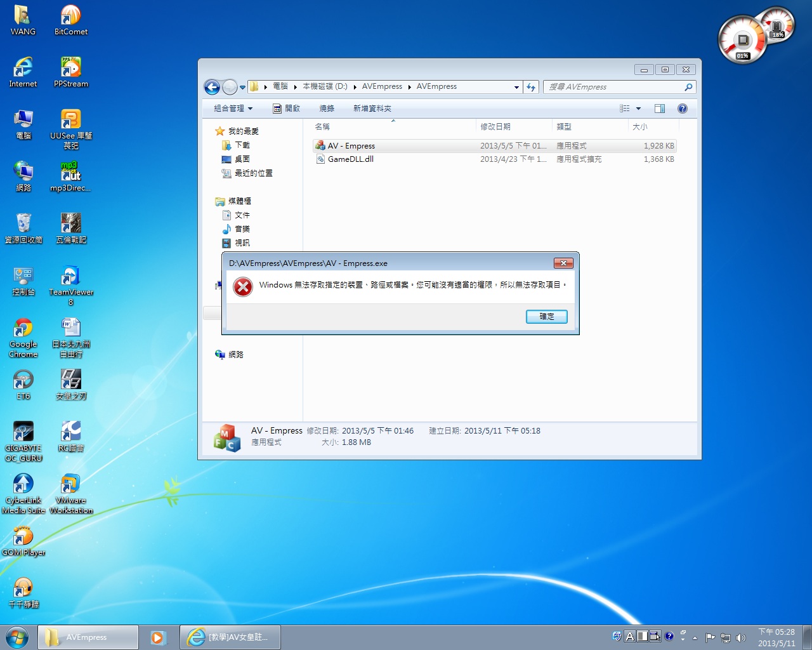Select the GameDLL.dll file
812x650 pixels.
495,159
